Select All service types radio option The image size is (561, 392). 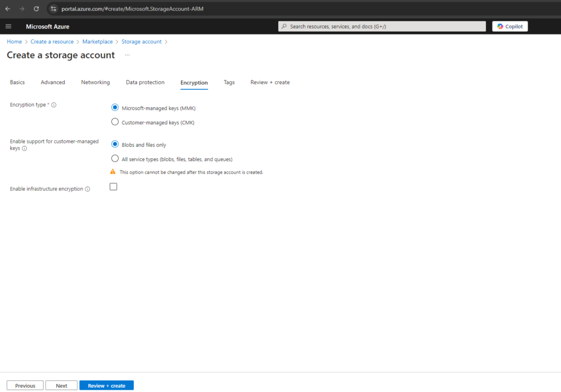coord(115,158)
